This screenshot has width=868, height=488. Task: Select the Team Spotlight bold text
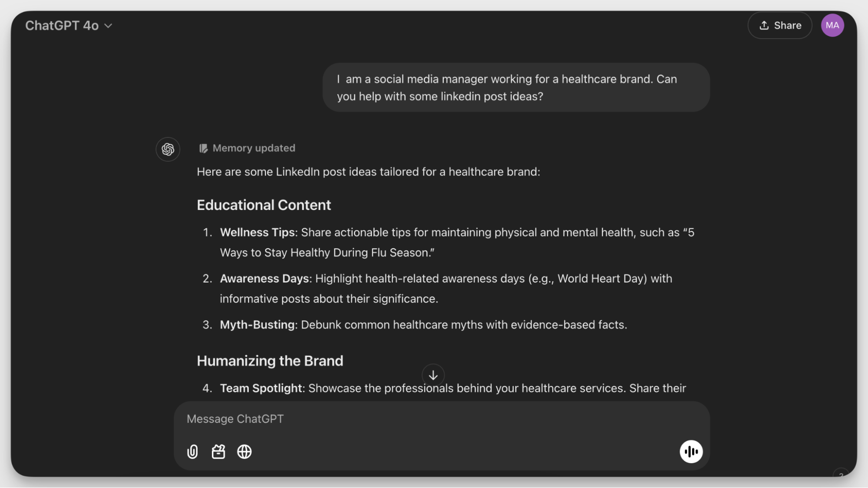coord(261,388)
